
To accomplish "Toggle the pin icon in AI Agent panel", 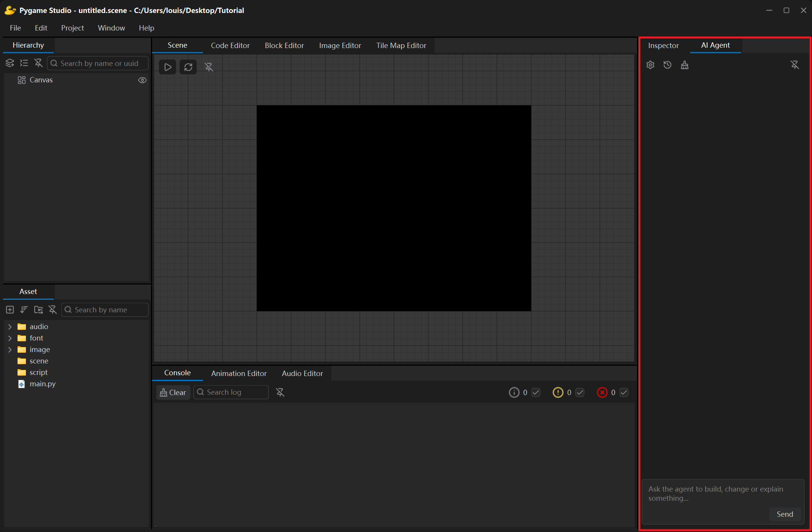I will tap(795, 65).
